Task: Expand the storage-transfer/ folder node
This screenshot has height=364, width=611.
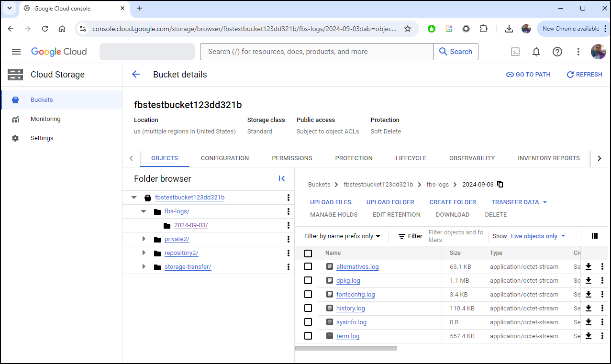Action: point(144,267)
